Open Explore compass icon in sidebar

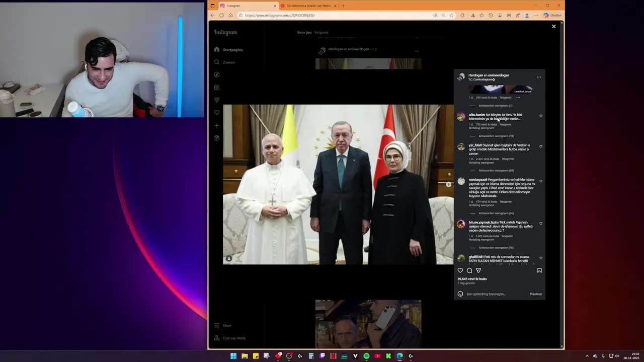217,74
